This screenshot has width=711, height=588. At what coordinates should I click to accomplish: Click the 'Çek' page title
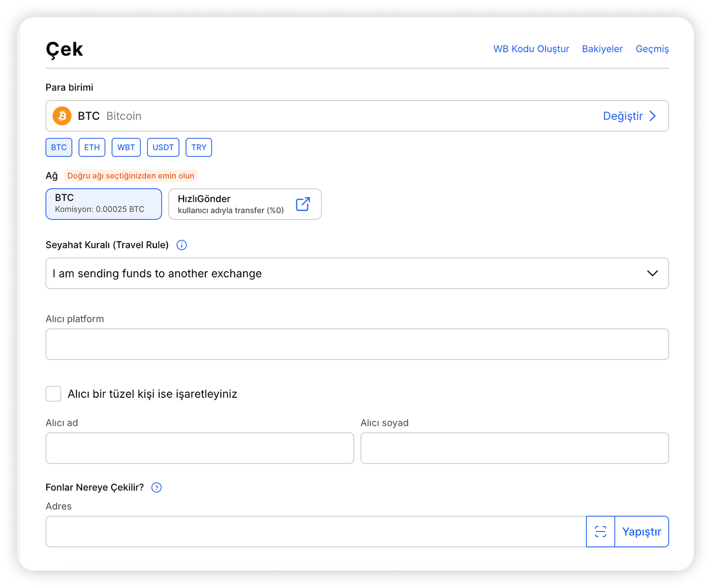click(x=64, y=49)
